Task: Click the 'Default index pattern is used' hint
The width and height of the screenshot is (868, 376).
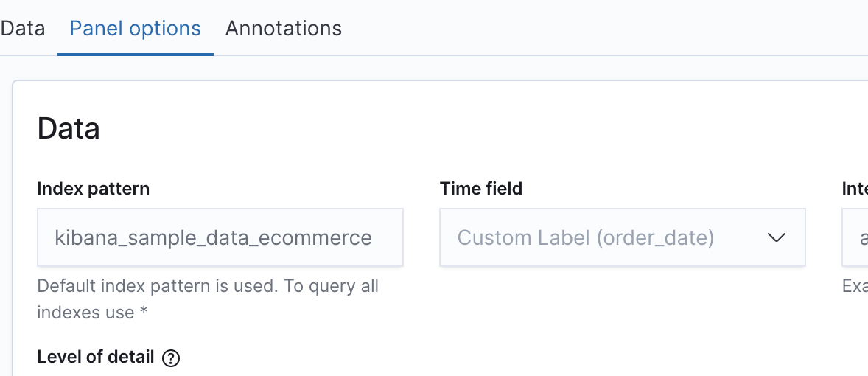Action: coord(208,286)
